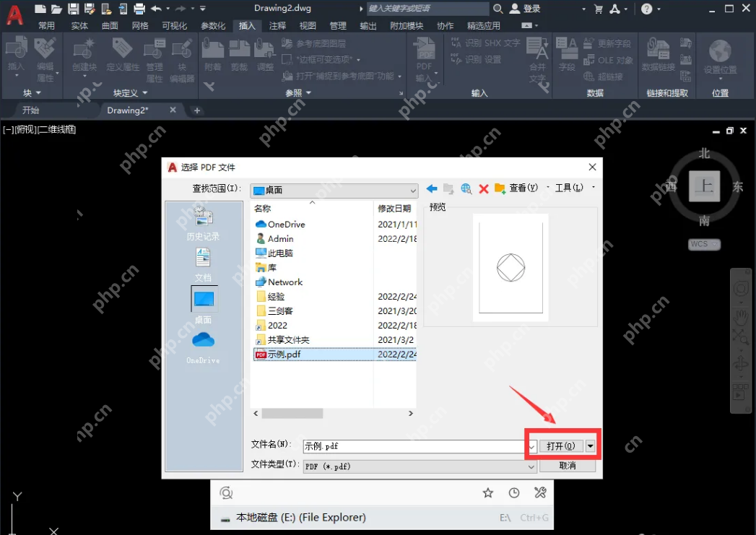This screenshot has width=756, height=535.
Task: Open the 查找范围 location dropdown
Action: 334,191
